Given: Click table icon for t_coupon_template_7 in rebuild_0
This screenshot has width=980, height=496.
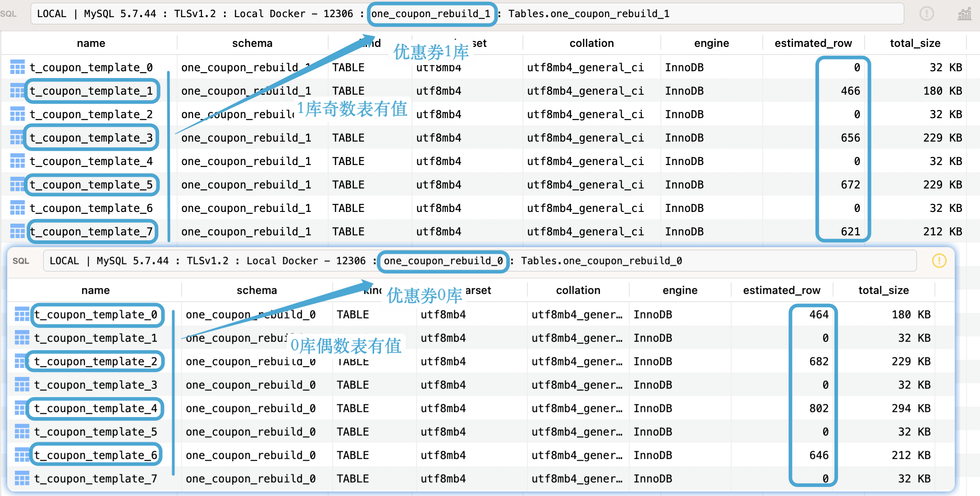Looking at the screenshot, I should coord(22,479).
